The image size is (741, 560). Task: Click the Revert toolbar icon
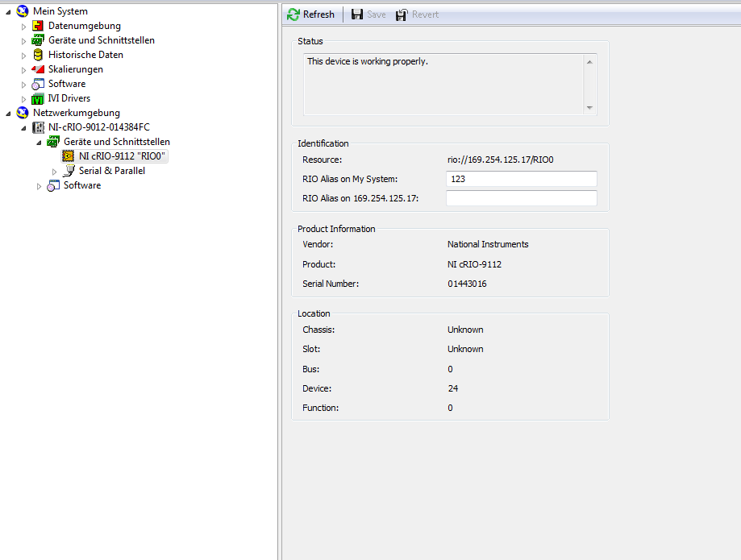pos(402,15)
